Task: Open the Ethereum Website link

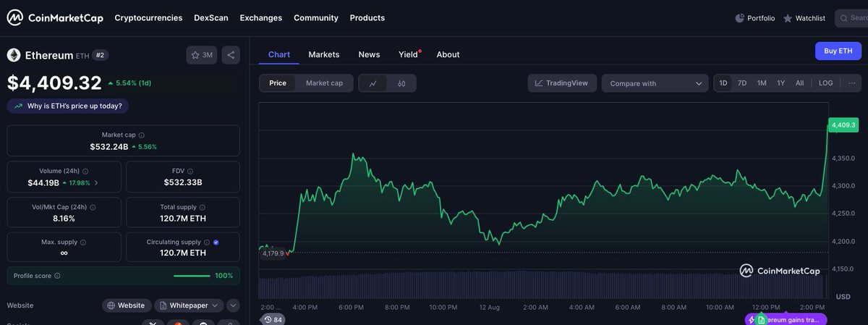Action: [x=127, y=305]
